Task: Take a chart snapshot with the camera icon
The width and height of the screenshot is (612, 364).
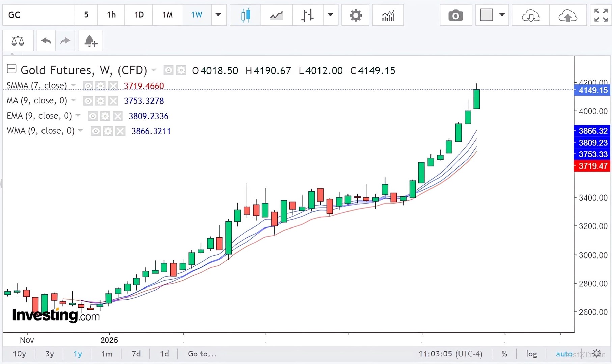Action: [x=455, y=15]
